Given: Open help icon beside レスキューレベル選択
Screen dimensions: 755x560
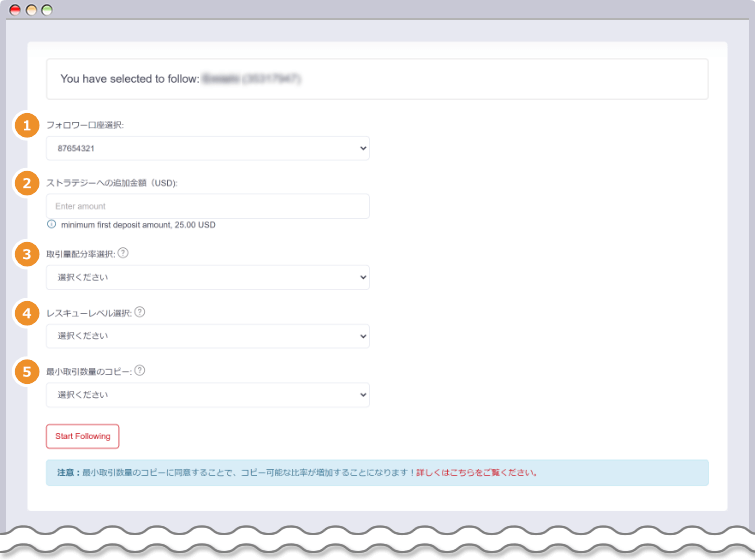Looking at the screenshot, I should [x=140, y=312].
